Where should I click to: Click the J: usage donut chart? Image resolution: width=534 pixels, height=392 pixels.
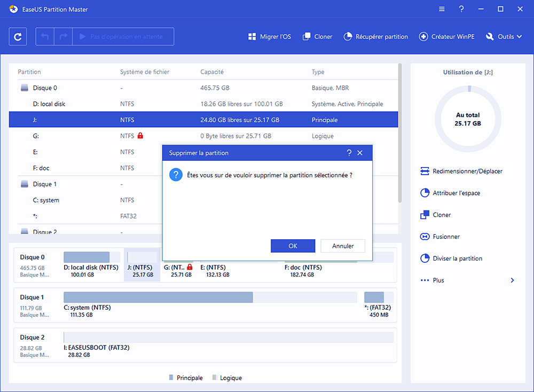pyautogui.click(x=468, y=119)
